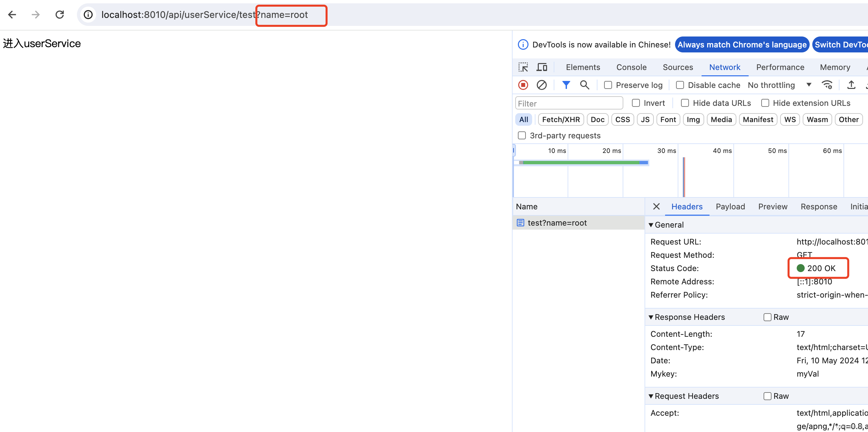The image size is (868, 432).
Task: Select the Fetch/XHR filter tab
Action: (561, 119)
